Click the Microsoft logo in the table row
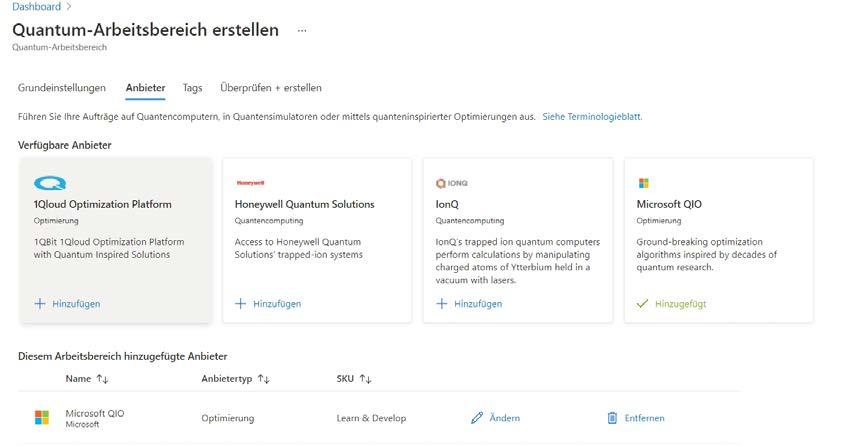The image size is (850, 447). (x=42, y=418)
